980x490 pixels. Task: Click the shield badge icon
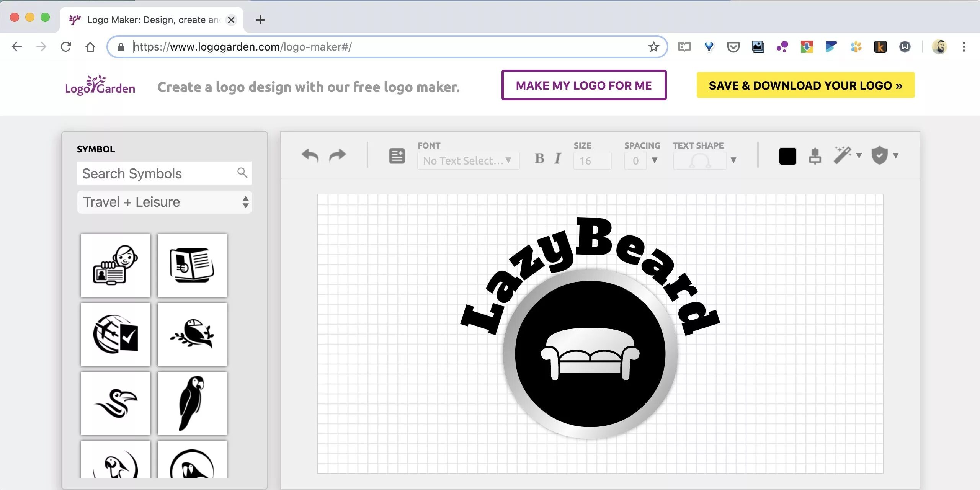880,155
